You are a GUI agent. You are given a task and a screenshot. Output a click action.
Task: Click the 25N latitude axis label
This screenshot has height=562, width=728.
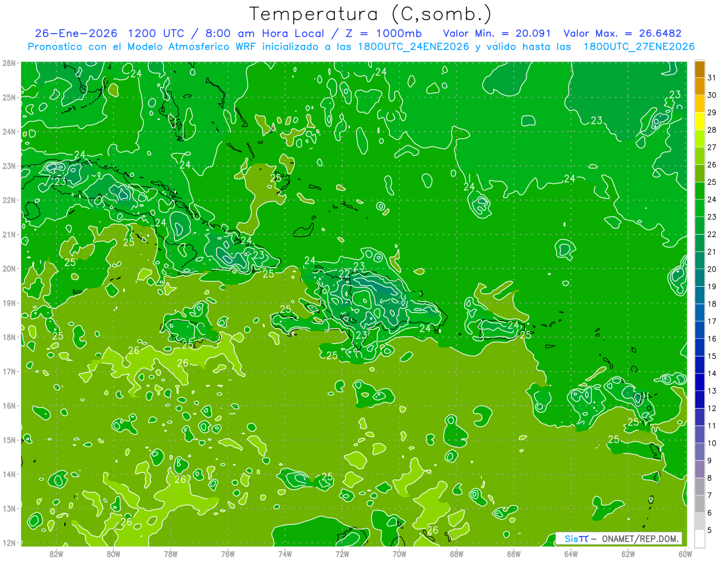(x=8, y=97)
